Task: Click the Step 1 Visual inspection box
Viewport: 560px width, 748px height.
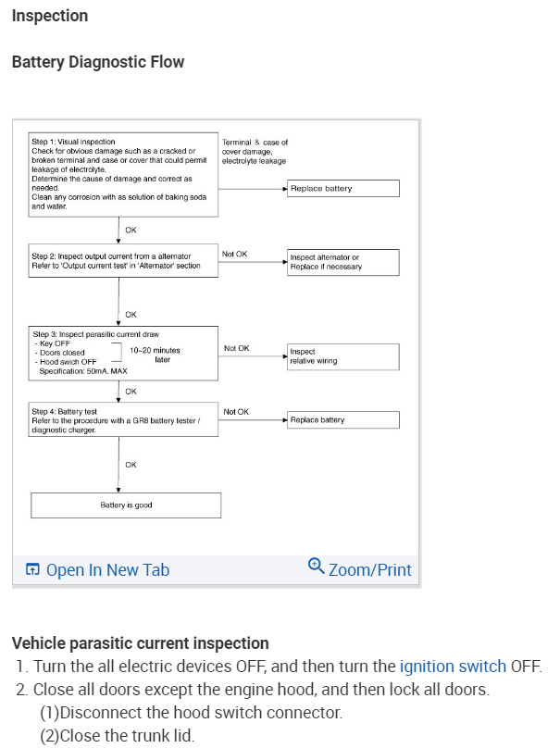Action: pos(122,174)
